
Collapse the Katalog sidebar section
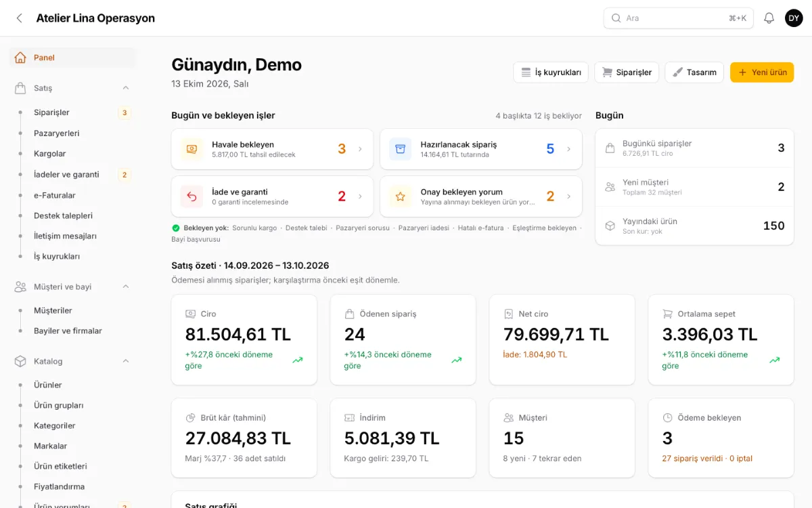pyautogui.click(x=126, y=361)
